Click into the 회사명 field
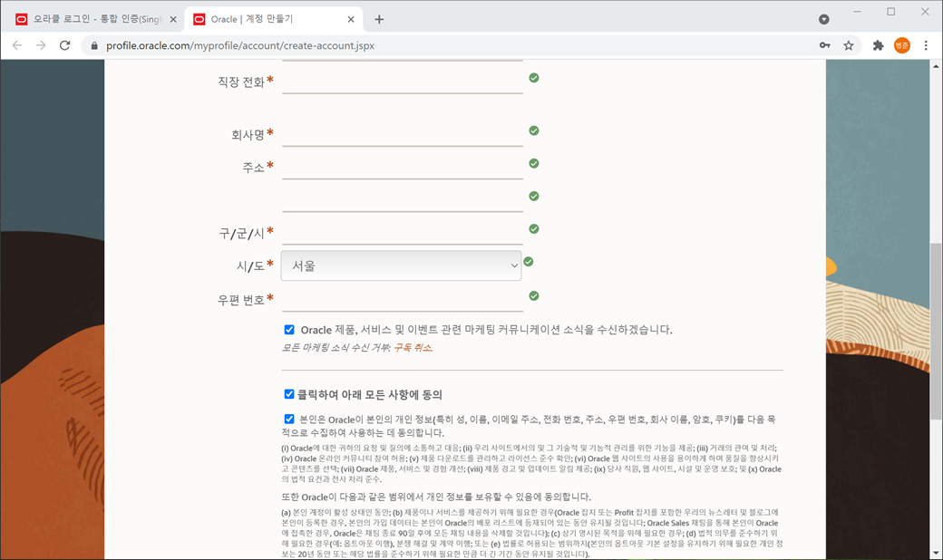 pyautogui.click(x=403, y=134)
